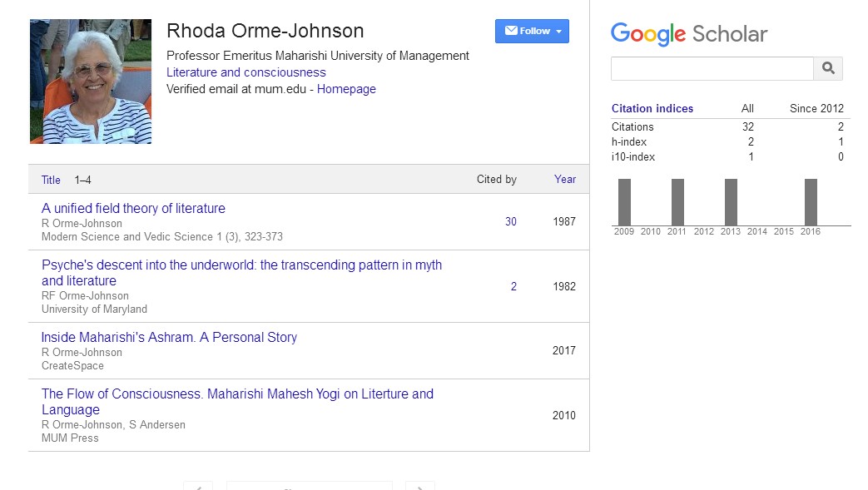Open the Follow dropdown arrow
Viewport: 868px width, 490px height.
(x=558, y=32)
